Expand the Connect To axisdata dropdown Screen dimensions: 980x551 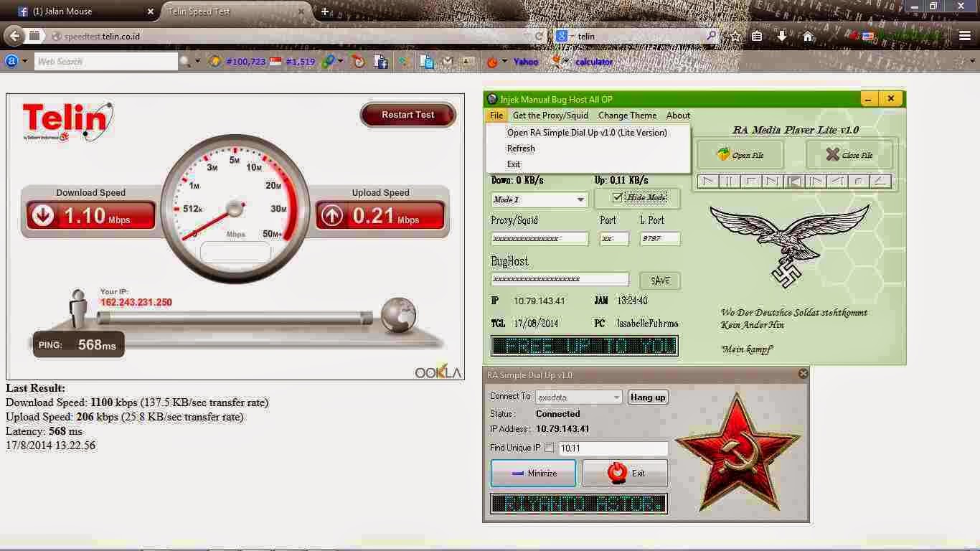(616, 397)
